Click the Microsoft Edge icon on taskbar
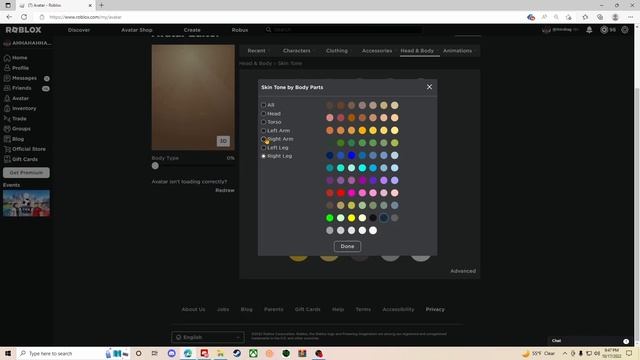The width and height of the screenshot is (640, 360). 188,353
